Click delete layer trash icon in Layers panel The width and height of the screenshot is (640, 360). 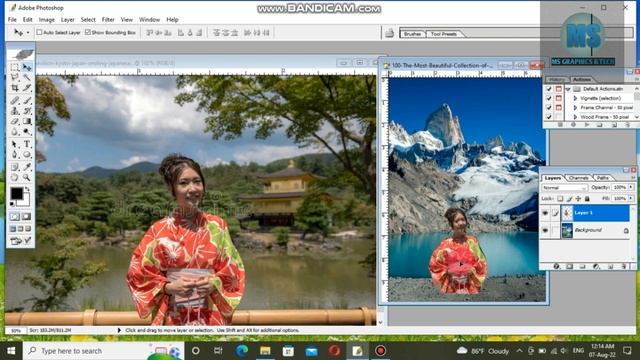pos(624,267)
